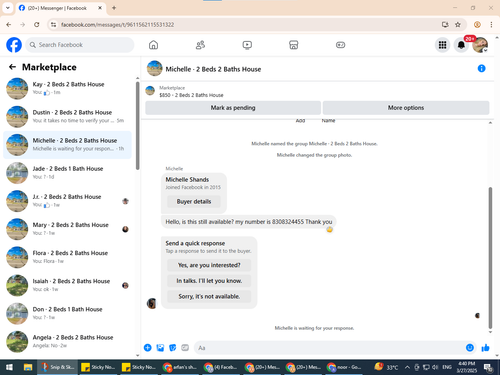
Task: Open J.r. - 2 Beds 2 Baths House chat
Action: point(67,201)
